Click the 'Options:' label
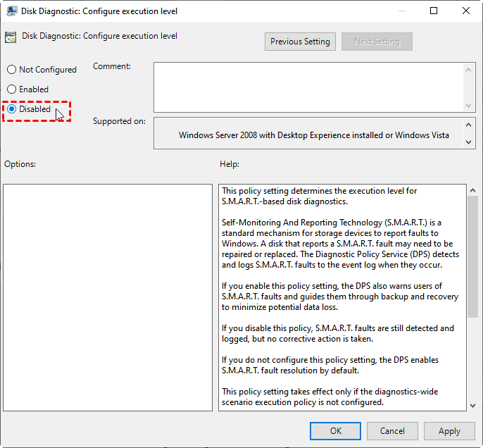 tap(20, 164)
